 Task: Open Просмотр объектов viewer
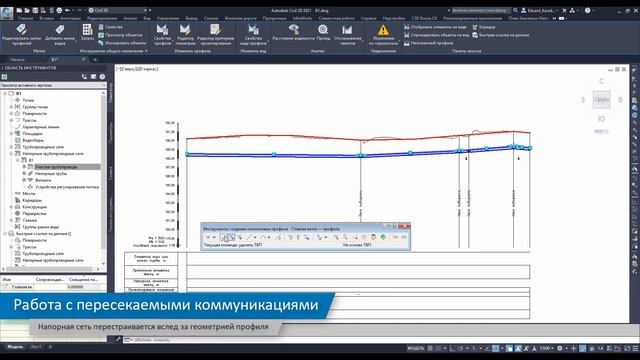click(x=120, y=35)
